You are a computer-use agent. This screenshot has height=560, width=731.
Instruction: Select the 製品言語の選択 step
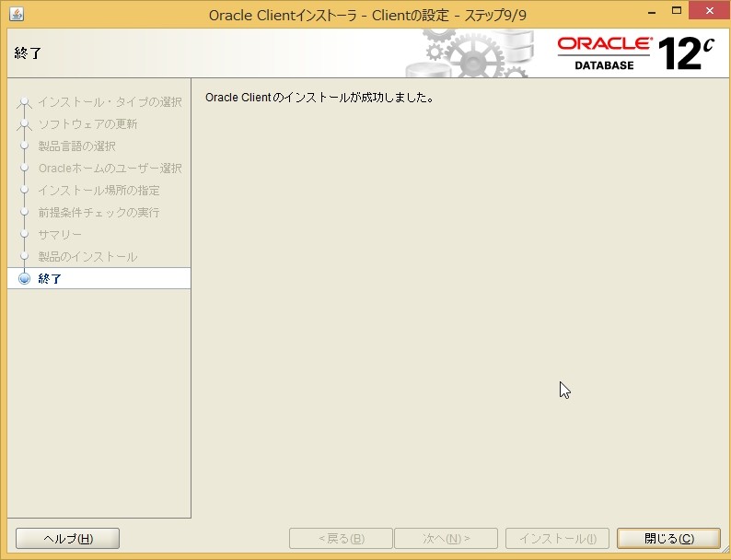[x=77, y=146]
